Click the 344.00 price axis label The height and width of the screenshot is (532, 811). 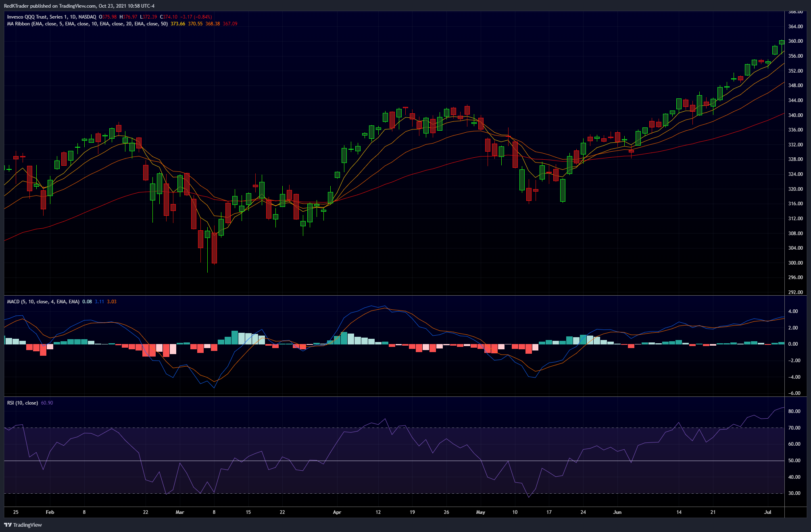pos(795,100)
